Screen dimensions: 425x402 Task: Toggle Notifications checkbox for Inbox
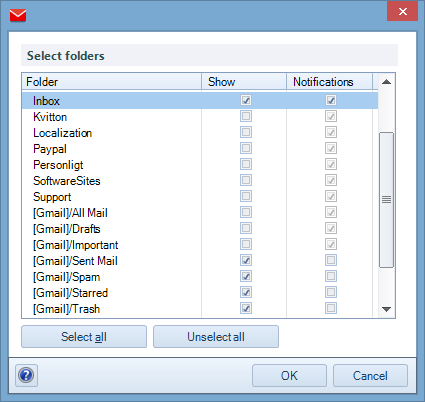coord(331,100)
